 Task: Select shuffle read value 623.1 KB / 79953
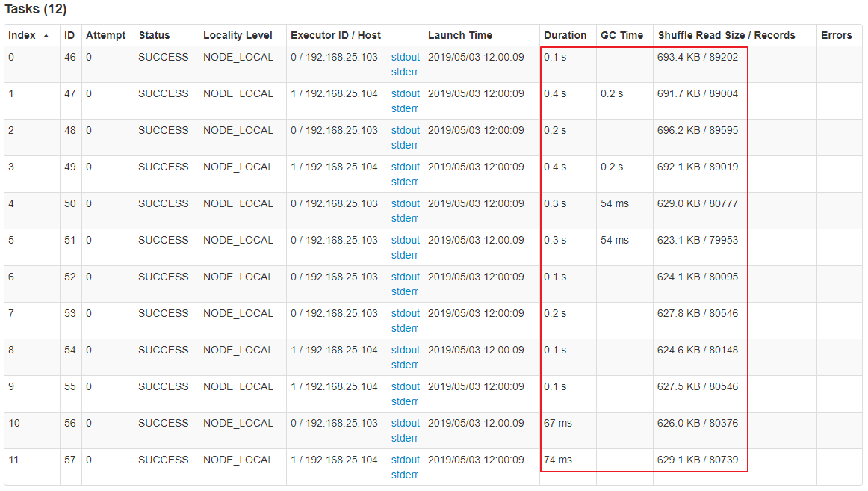point(698,240)
